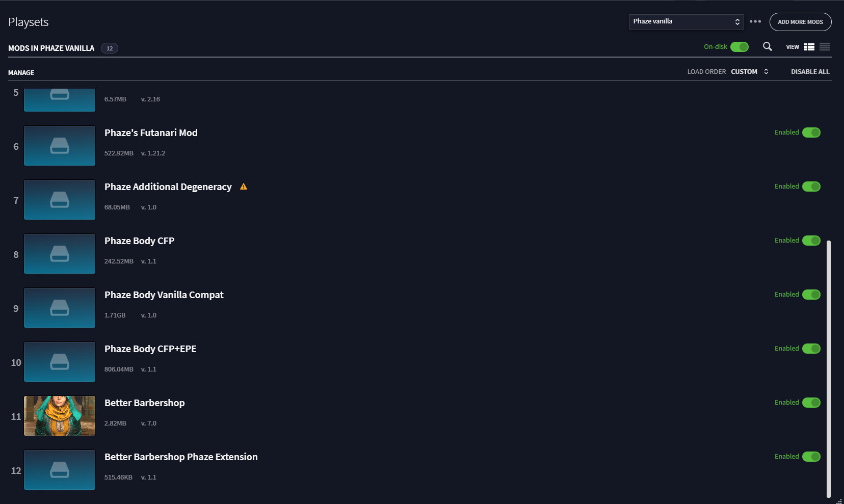Click the Disable All button

pos(810,72)
